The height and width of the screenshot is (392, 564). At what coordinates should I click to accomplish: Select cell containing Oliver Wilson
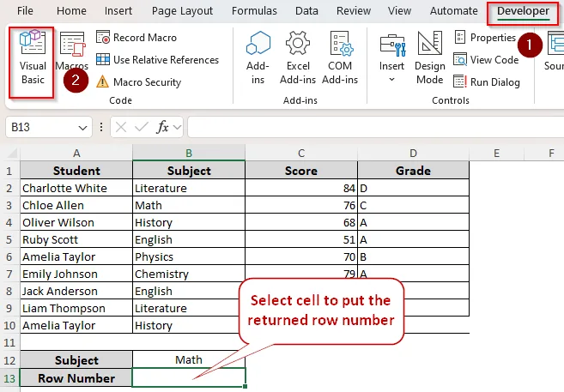(76, 222)
